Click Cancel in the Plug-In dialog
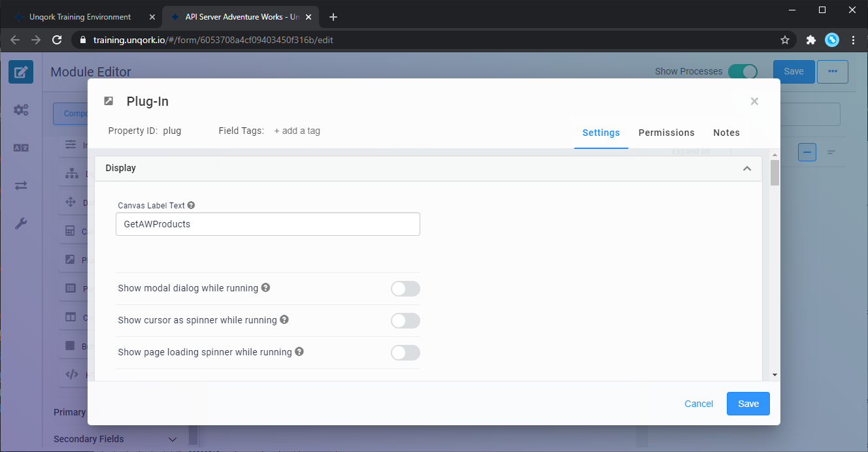 pos(699,404)
